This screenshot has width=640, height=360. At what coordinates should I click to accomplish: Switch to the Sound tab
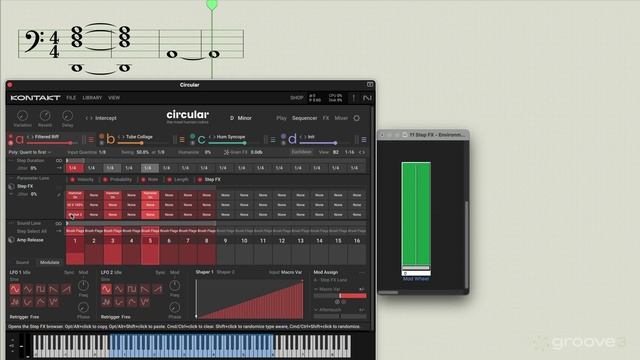(22, 262)
